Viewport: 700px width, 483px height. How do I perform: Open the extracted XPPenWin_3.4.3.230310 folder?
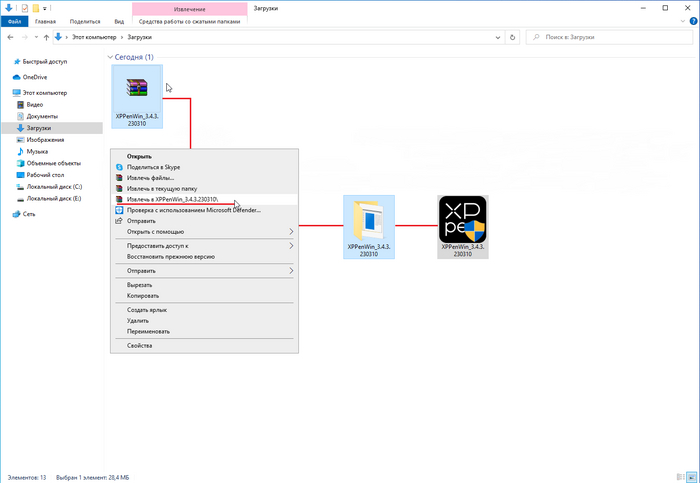[x=369, y=227]
